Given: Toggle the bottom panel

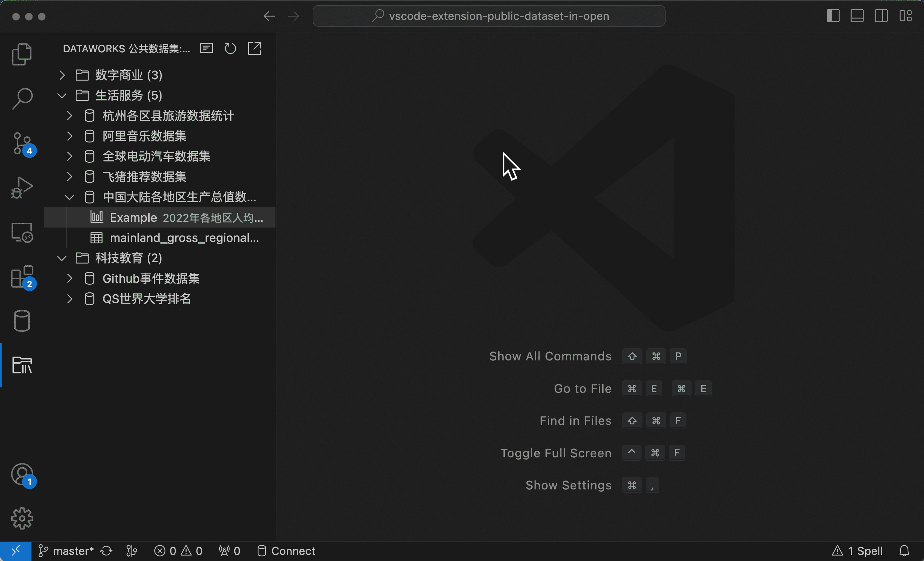Looking at the screenshot, I should [x=857, y=16].
